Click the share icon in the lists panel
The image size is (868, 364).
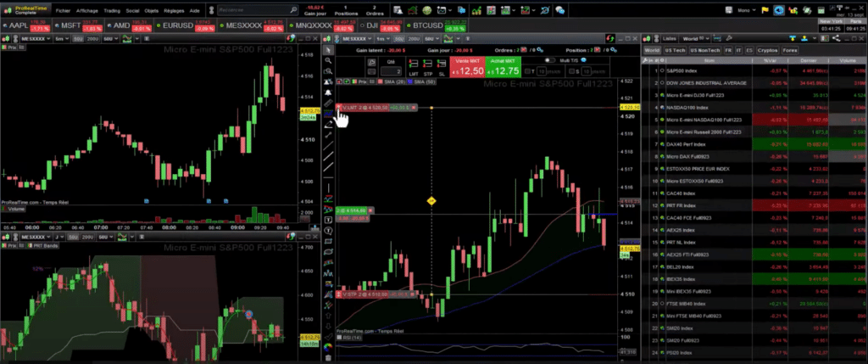837,39
